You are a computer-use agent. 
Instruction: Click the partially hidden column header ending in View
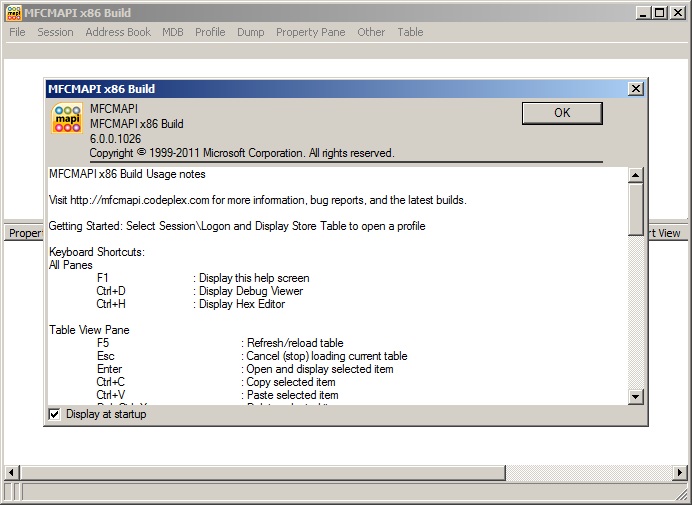click(667, 233)
